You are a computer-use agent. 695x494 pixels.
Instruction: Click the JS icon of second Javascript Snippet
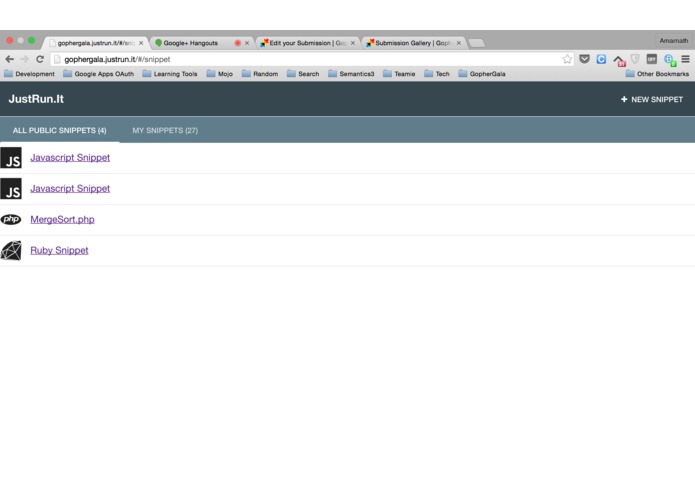point(11,189)
